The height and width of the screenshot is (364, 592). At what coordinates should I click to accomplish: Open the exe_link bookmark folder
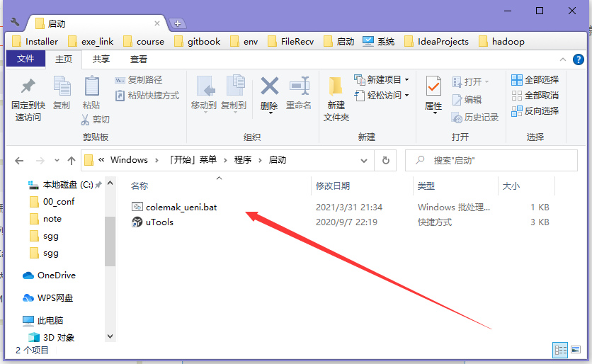(x=91, y=42)
